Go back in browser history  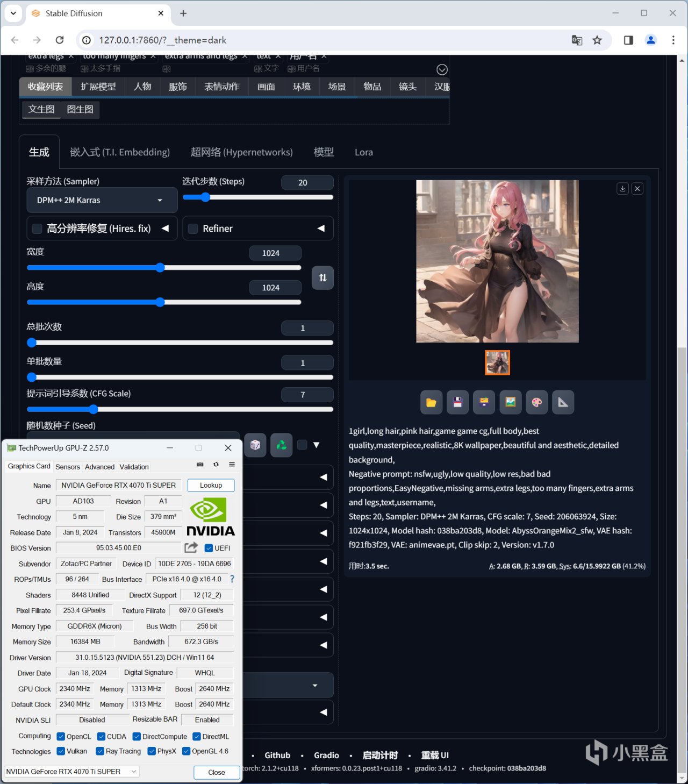(x=15, y=40)
